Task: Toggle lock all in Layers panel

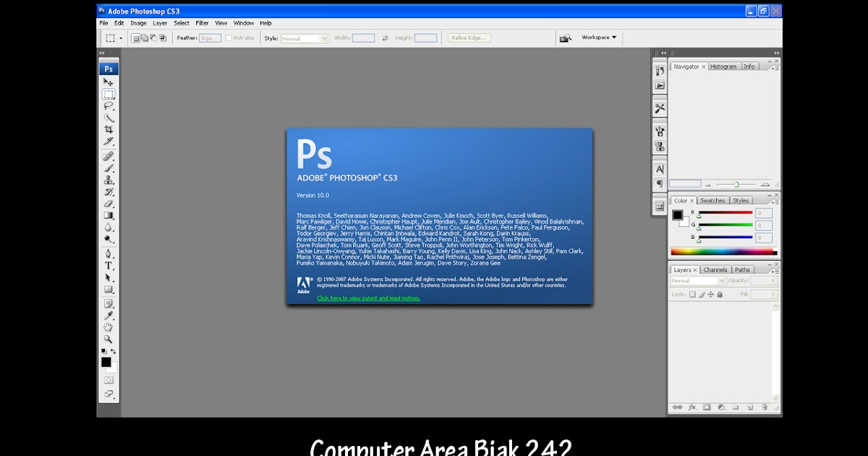Action: point(720,295)
